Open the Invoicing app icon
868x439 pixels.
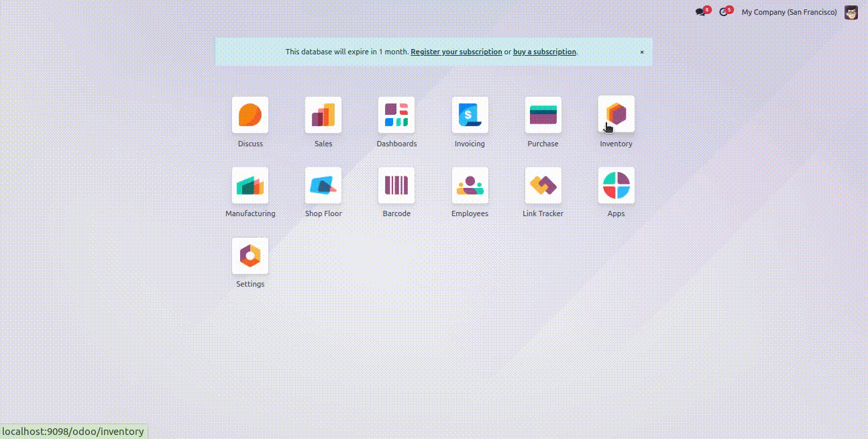[470, 115]
